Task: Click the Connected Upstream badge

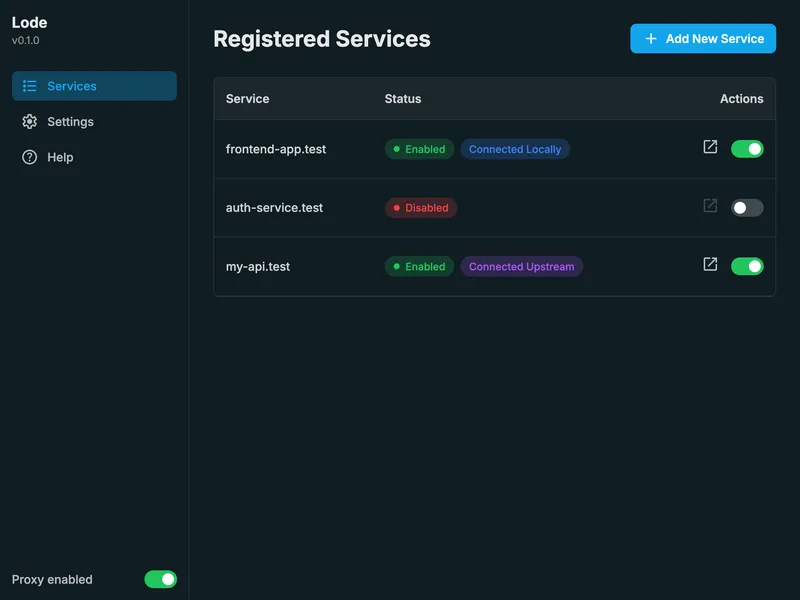Action: [x=521, y=267]
